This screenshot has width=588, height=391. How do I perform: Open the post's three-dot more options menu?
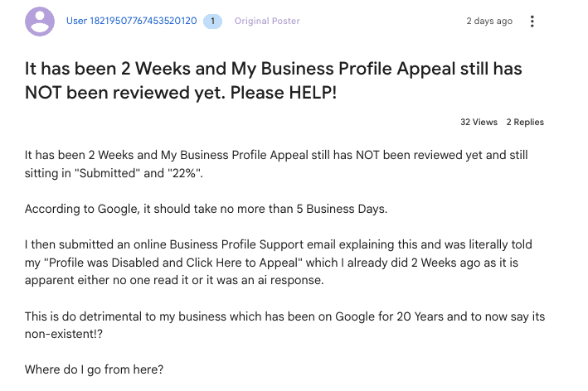[532, 22]
